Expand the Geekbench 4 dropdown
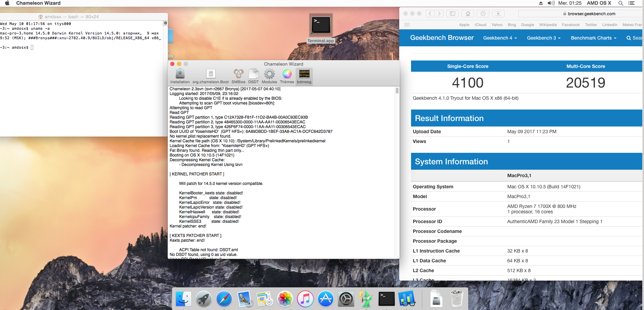The image size is (644, 310). (500, 38)
